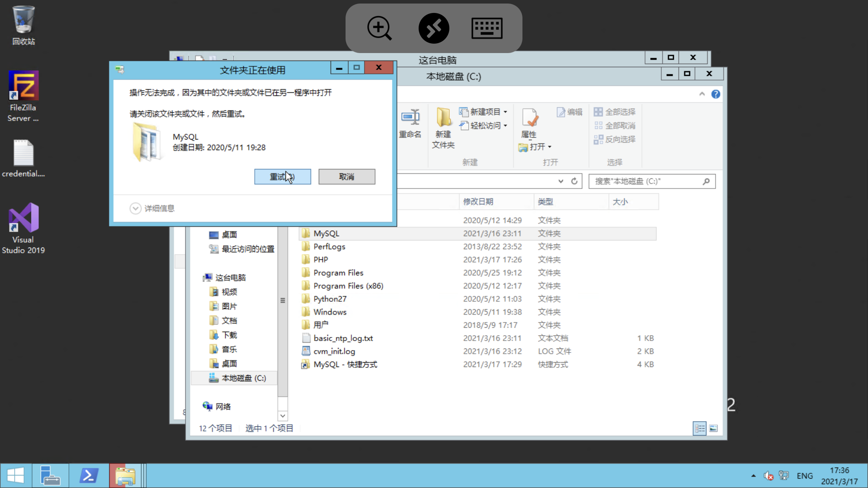Screen dimensions: 868x488
Task: Switch to details view icon
Action: click(x=699, y=428)
